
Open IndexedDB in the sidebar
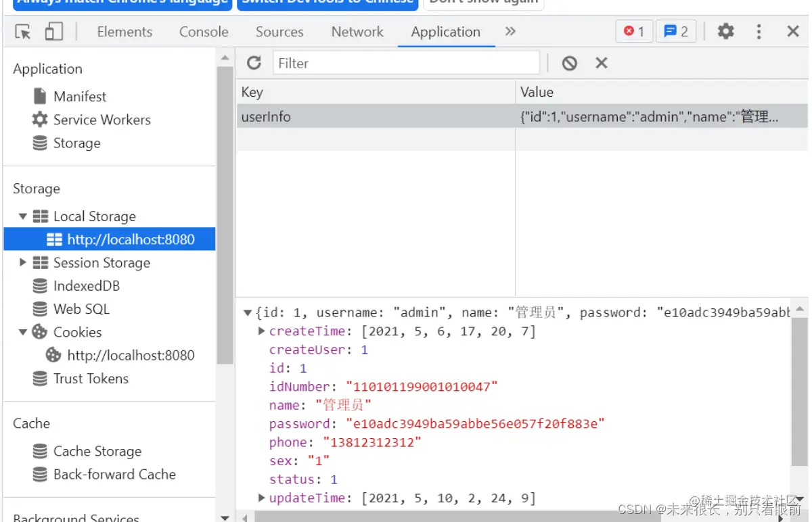pyautogui.click(x=87, y=286)
